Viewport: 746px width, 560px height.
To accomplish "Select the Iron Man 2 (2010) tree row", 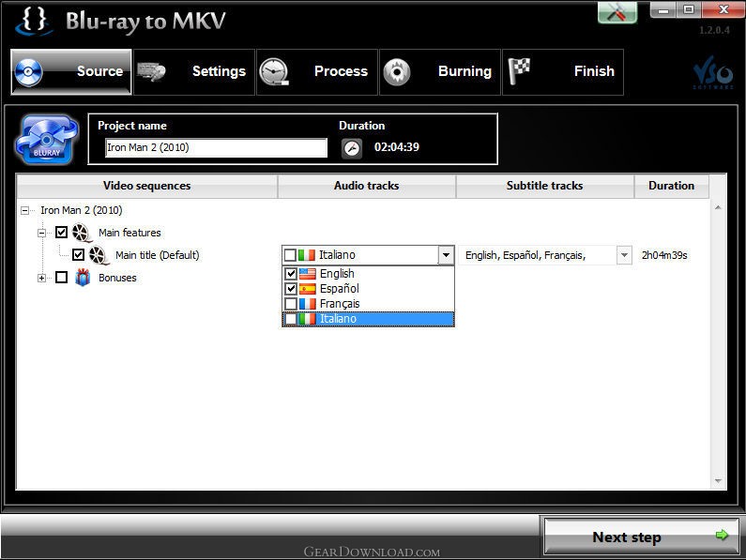I will pos(82,210).
